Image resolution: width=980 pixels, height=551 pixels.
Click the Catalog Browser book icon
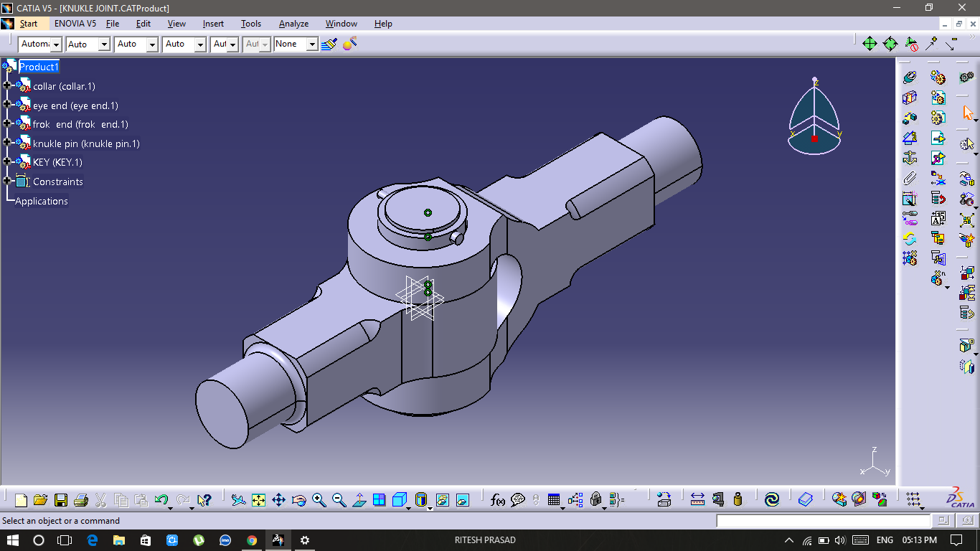coord(806,500)
